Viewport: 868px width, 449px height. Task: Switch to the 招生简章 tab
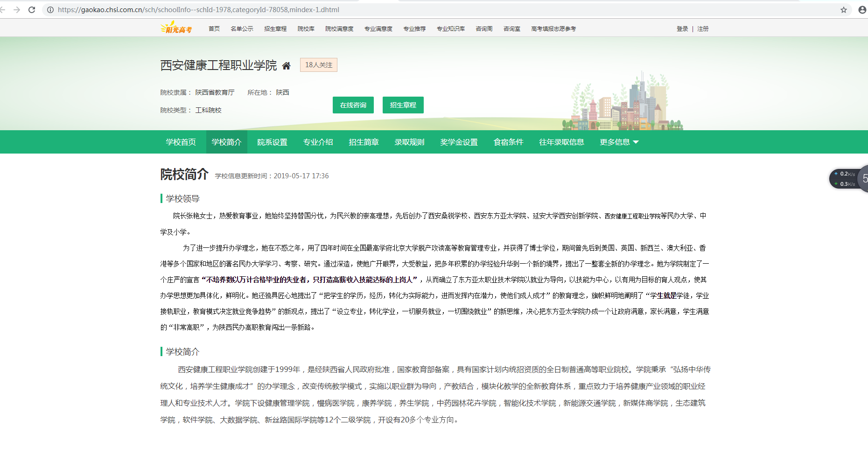[x=364, y=142]
